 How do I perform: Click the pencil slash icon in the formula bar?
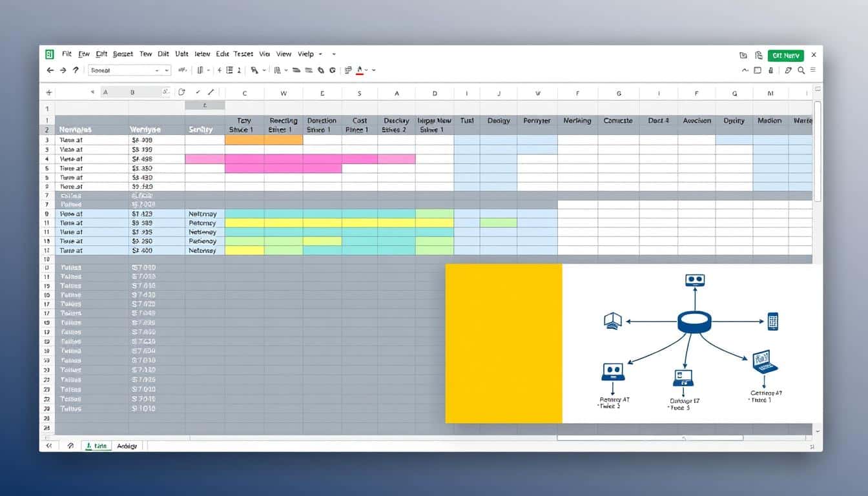[x=211, y=92]
